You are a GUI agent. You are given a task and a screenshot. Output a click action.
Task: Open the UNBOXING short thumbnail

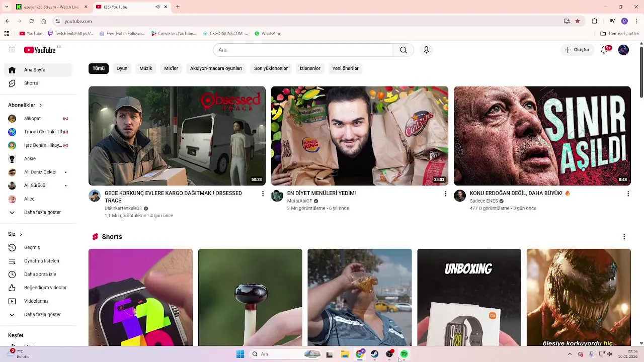(469, 298)
